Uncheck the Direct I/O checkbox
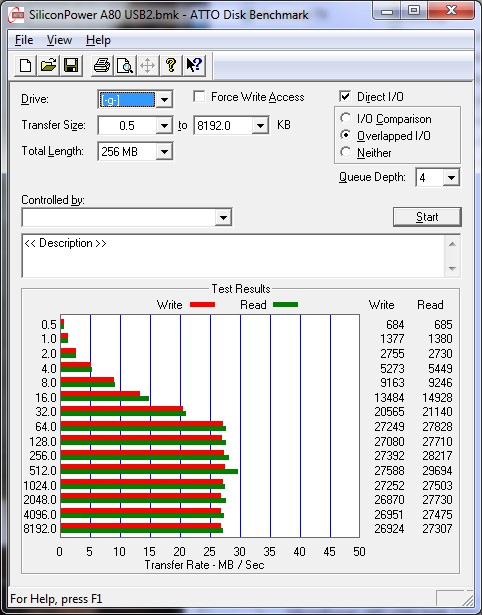Viewport: 482px width, 615px height. 345,96
